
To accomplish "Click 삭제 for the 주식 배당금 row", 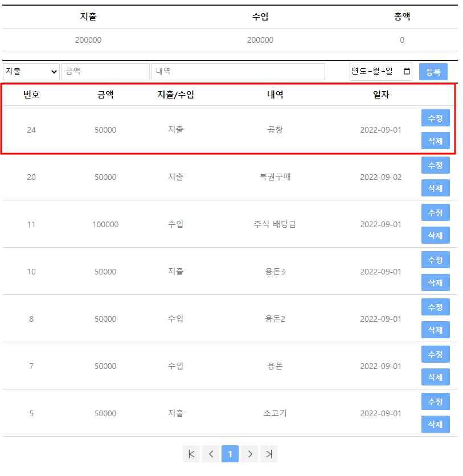I will (435, 235).
